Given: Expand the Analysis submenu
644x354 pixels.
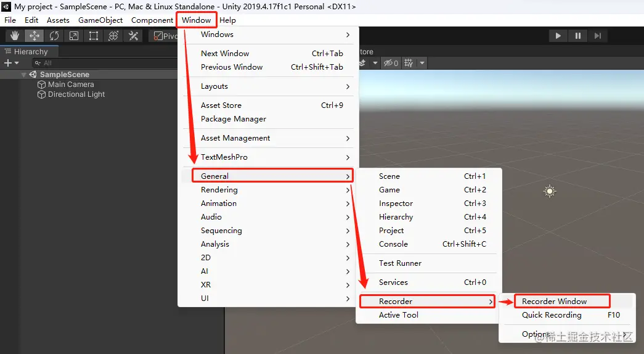Looking at the screenshot, I should (268, 244).
